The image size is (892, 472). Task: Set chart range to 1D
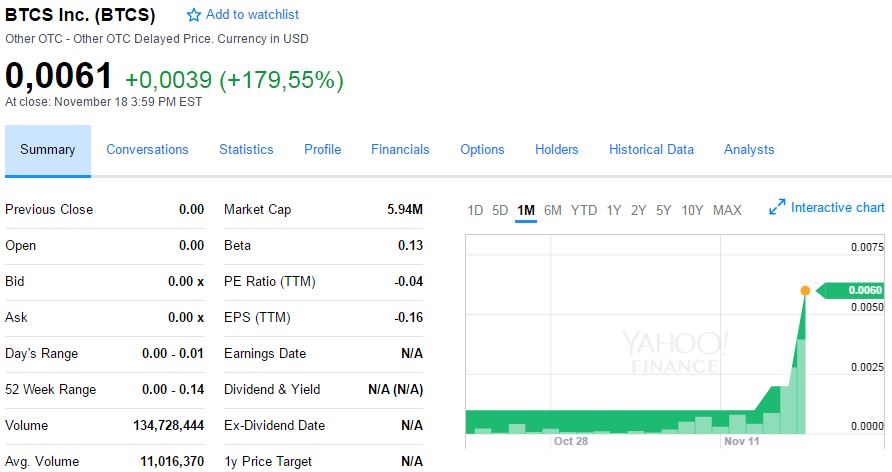click(475, 210)
